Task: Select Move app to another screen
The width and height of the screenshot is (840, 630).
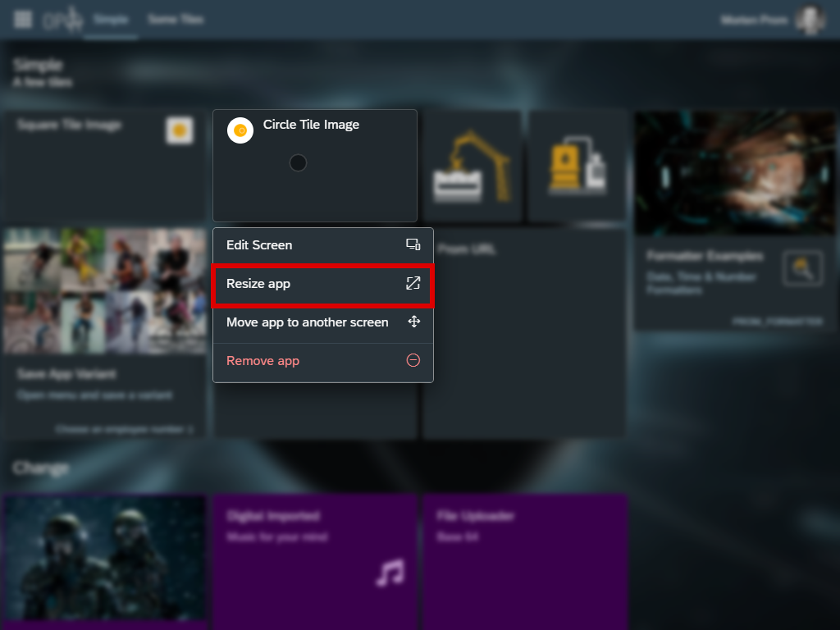Action: [307, 322]
